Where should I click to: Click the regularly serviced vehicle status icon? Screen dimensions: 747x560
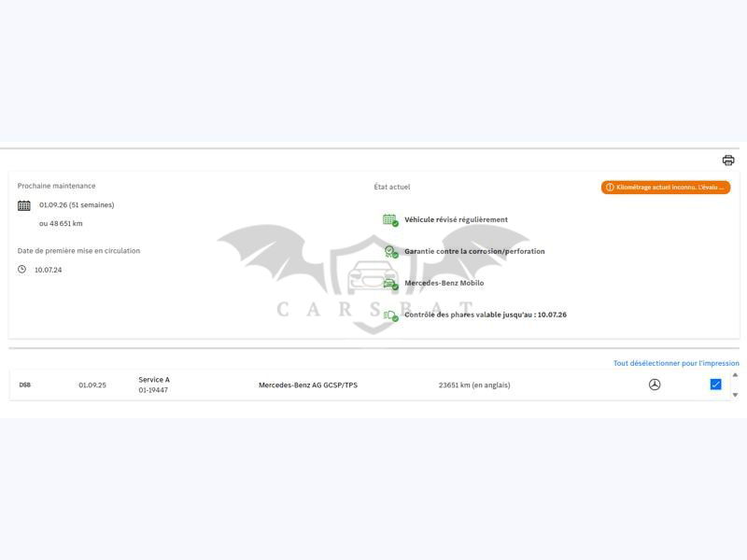point(389,220)
